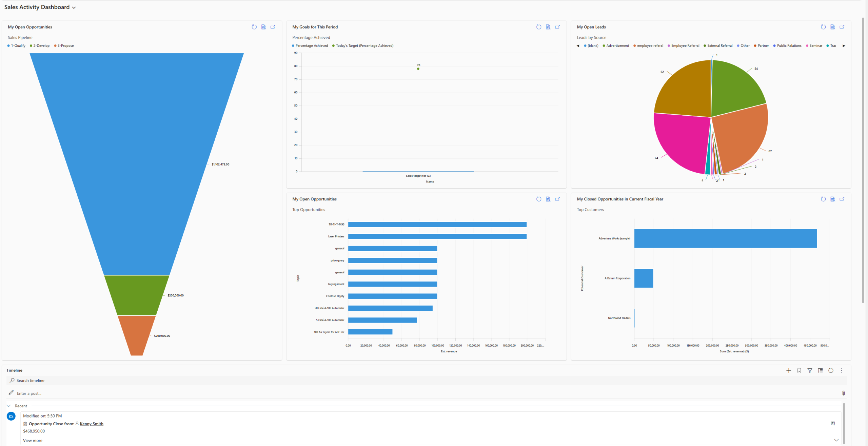
Task: Toggle Today's Target legend in the goals chart
Action: click(363, 45)
